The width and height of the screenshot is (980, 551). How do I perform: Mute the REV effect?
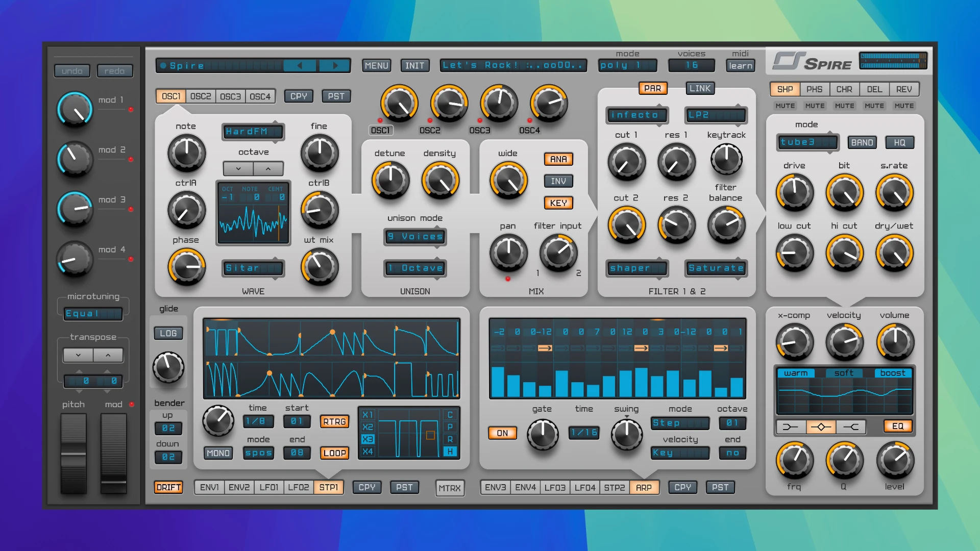coord(904,106)
